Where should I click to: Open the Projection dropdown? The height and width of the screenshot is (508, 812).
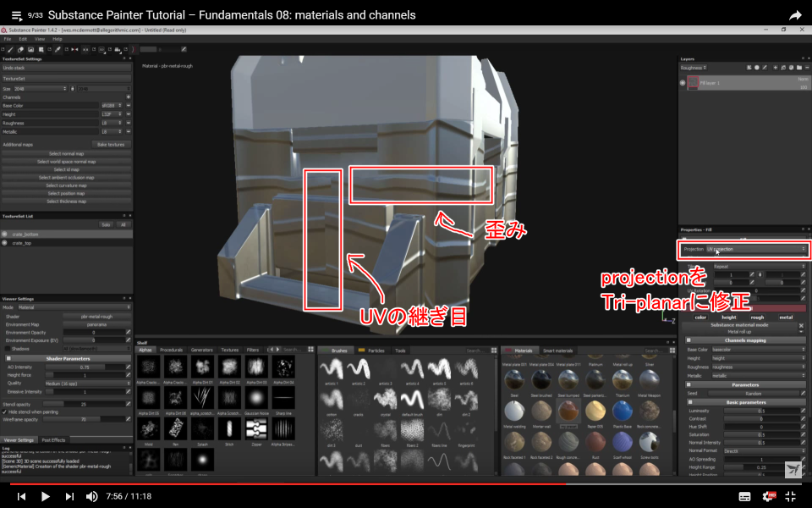click(756, 249)
